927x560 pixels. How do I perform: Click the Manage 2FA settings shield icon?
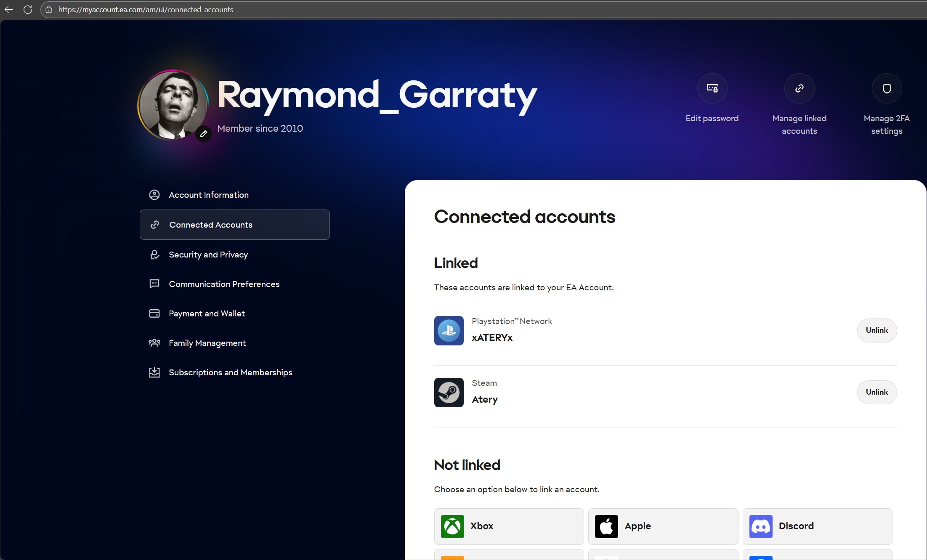pyautogui.click(x=887, y=88)
